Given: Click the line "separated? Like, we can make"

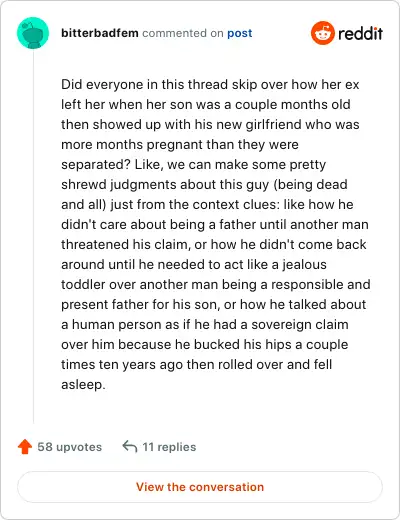Looking at the screenshot, I should (x=194, y=164).
